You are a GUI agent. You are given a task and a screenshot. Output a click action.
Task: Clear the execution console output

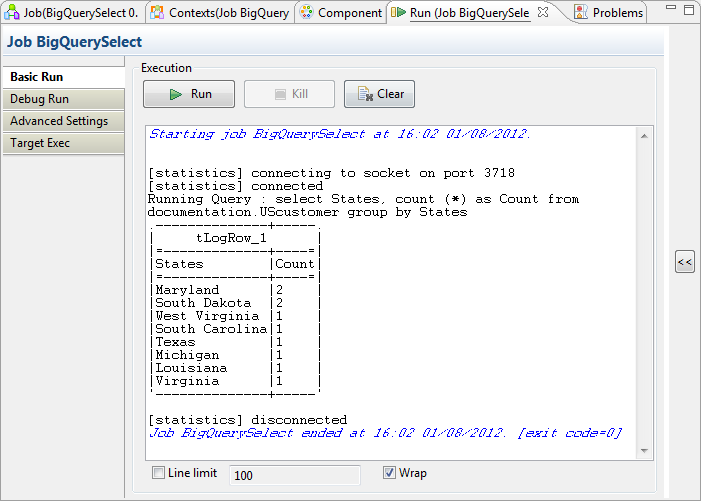coord(379,94)
